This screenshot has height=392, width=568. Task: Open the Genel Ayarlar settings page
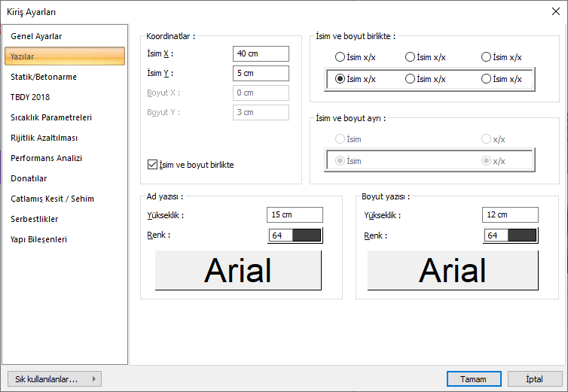click(x=36, y=36)
